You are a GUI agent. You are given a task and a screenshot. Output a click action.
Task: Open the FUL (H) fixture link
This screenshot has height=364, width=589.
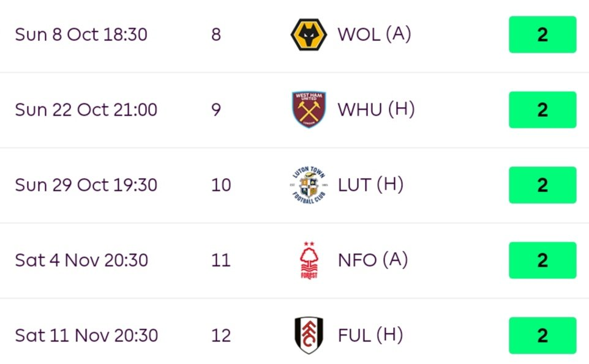[x=370, y=335]
